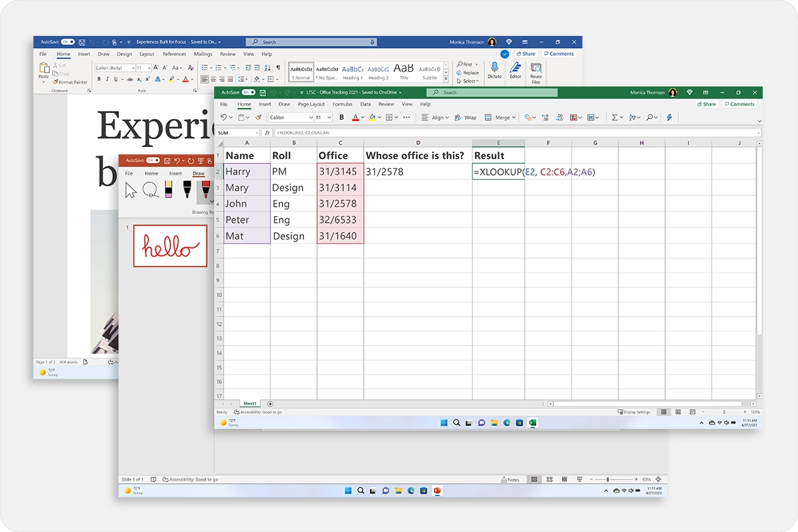The image size is (798, 532).
Task: Click the Word microphone icon in search box
Action: pos(372,42)
